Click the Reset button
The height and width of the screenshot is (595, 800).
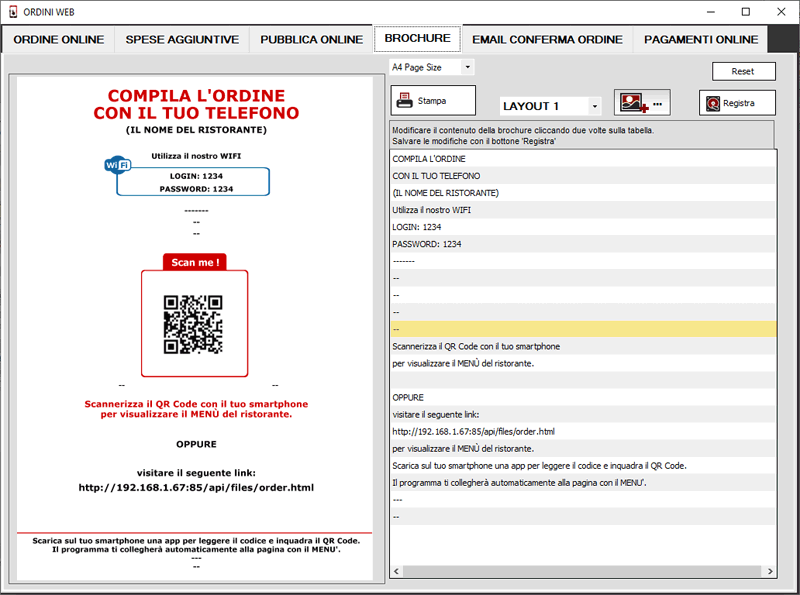pyautogui.click(x=743, y=71)
